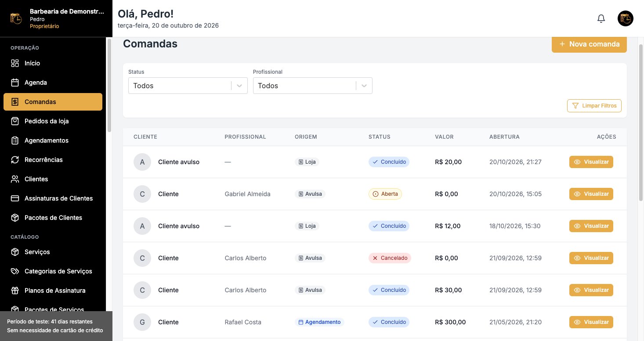Click the 20/10/2026, 21:27 opening date

click(515, 162)
